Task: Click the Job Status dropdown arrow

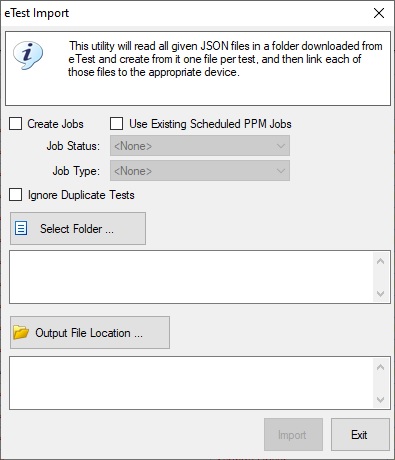Action: [x=281, y=146]
